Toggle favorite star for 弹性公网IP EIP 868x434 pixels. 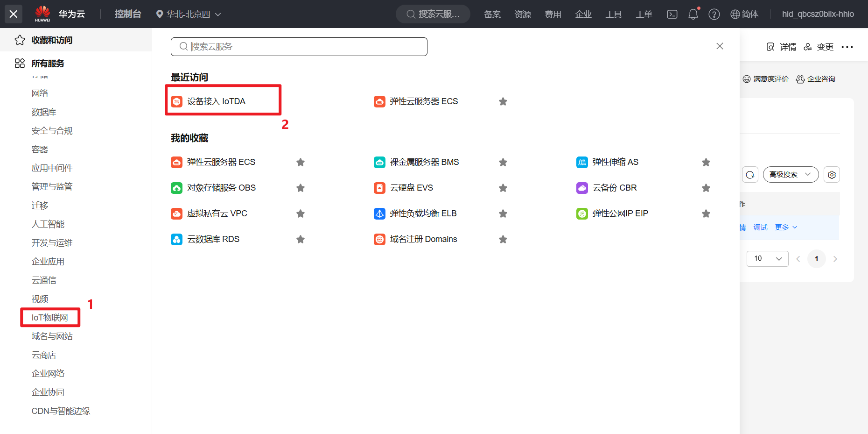click(x=706, y=213)
